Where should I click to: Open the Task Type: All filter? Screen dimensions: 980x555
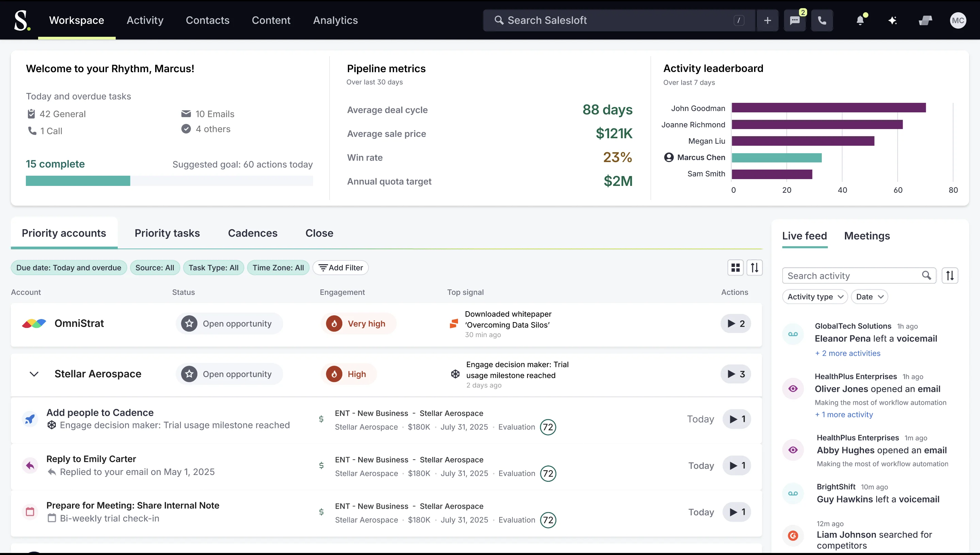pos(214,268)
